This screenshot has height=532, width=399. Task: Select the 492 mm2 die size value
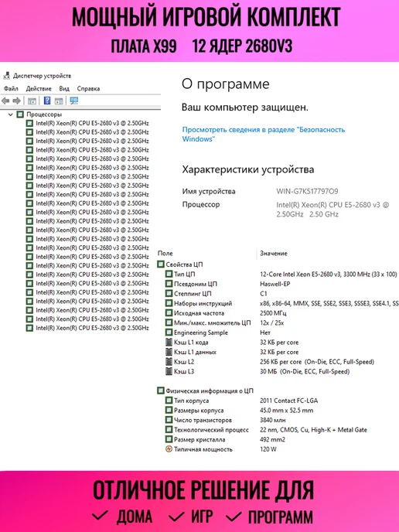[x=272, y=440]
